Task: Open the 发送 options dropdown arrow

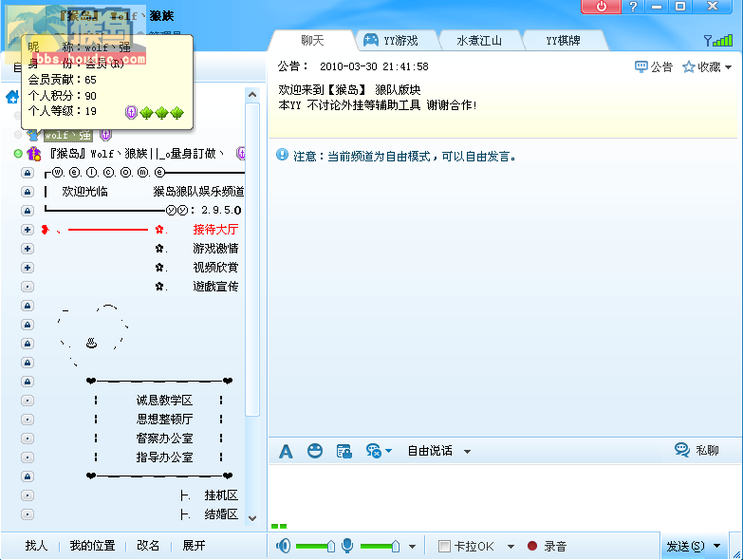Action: point(717,546)
